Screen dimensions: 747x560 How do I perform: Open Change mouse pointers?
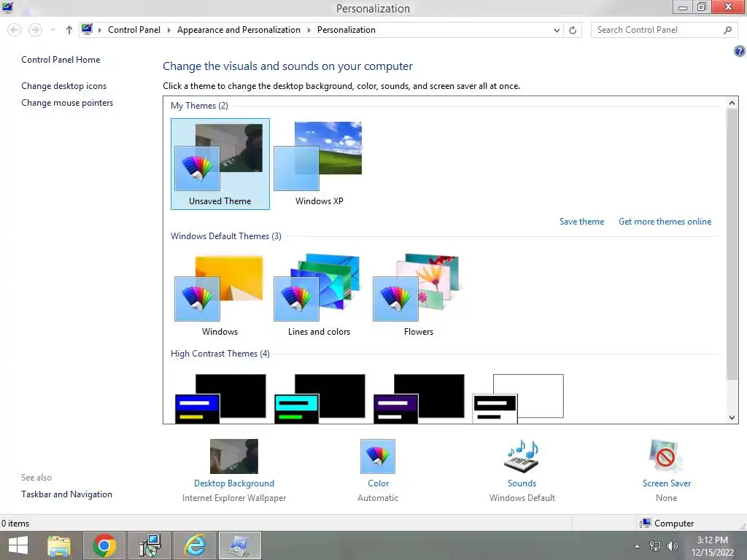click(67, 102)
